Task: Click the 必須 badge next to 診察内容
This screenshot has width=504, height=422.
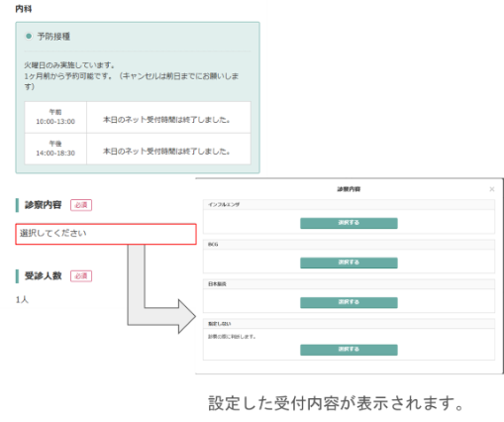Action: coord(81,205)
